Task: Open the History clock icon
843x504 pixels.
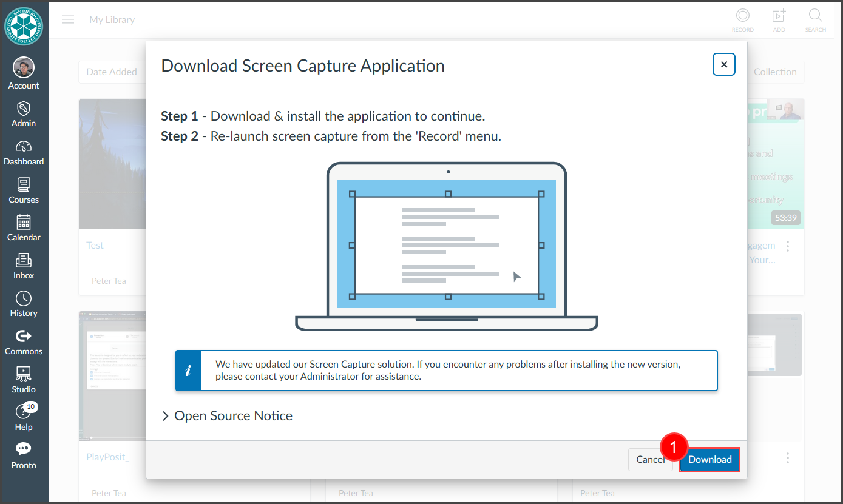Action: [24, 299]
